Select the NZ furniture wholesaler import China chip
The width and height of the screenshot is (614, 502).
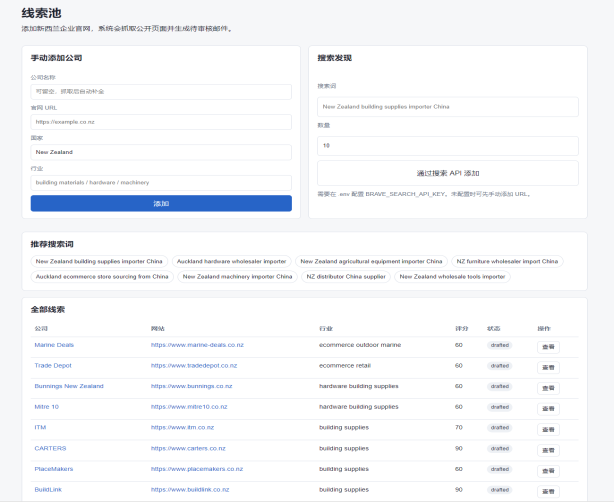click(507, 261)
